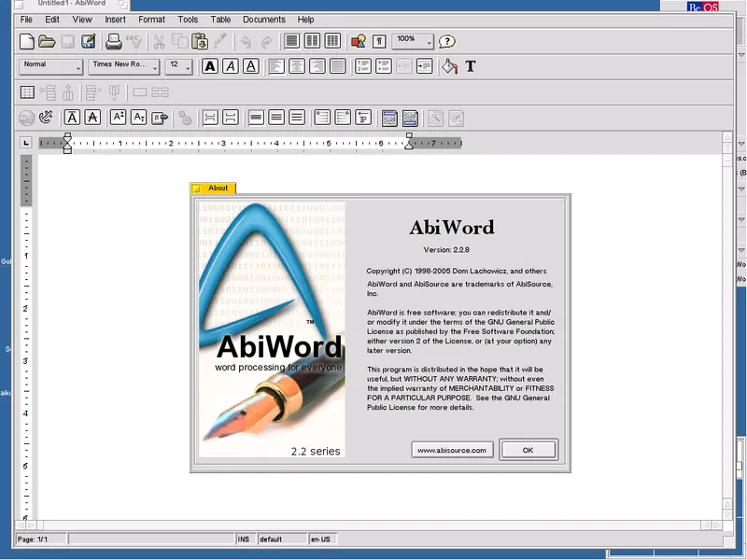Click the INS status bar field
Image resolution: width=747 pixels, height=560 pixels.
246,539
